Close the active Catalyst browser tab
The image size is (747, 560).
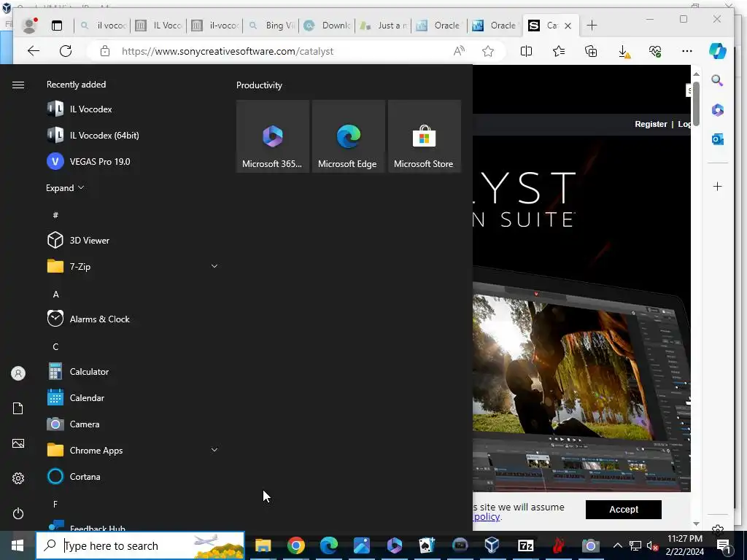tap(568, 26)
